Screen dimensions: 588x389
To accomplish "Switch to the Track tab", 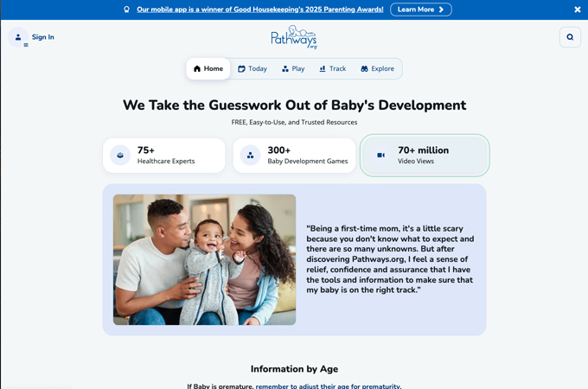I will pos(333,68).
